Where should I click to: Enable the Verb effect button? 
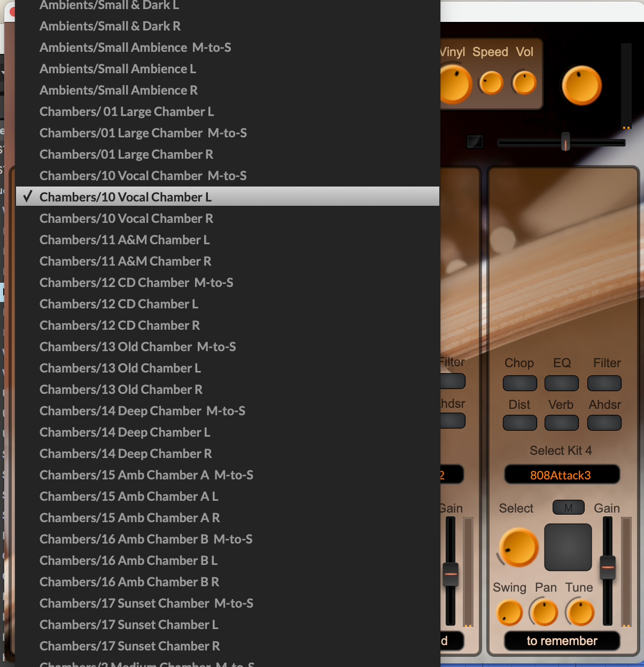561,423
